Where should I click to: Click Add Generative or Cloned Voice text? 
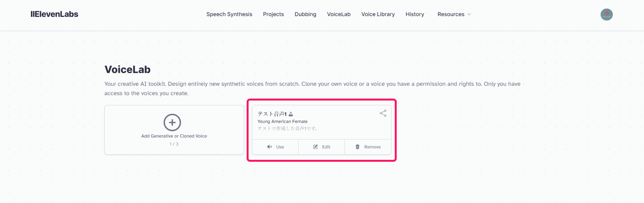pyautogui.click(x=174, y=136)
